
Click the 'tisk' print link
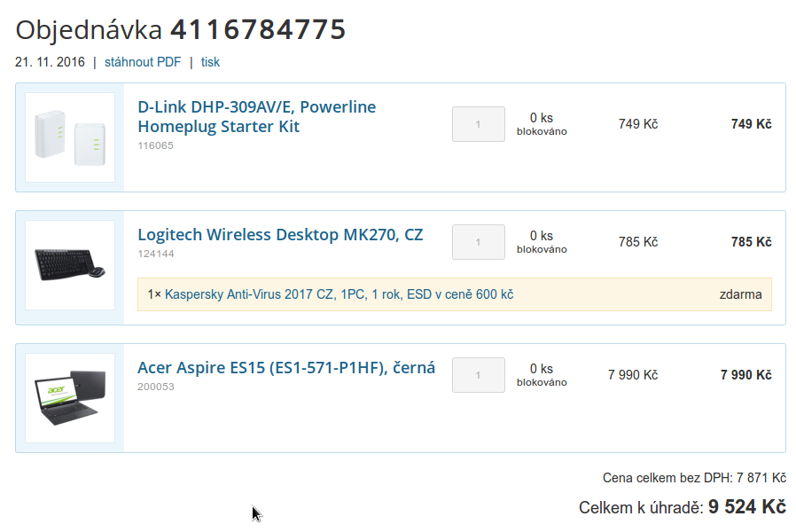(210, 62)
